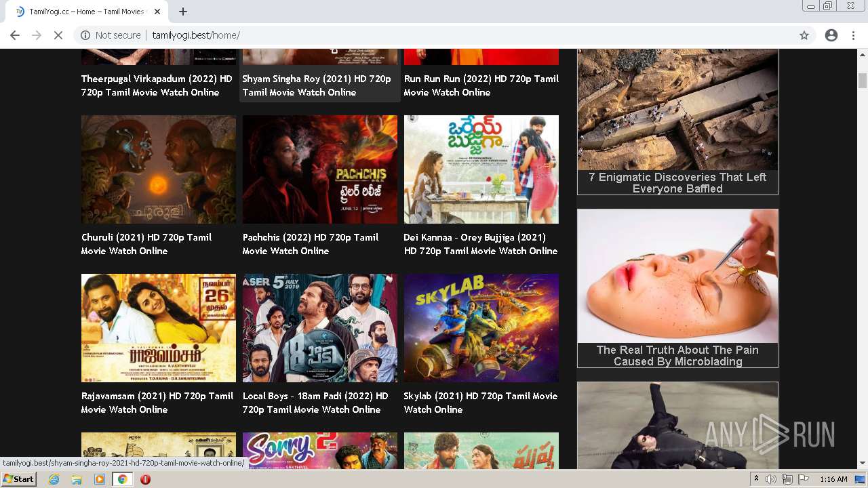Open the volume speaker tray icon

pos(771,479)
